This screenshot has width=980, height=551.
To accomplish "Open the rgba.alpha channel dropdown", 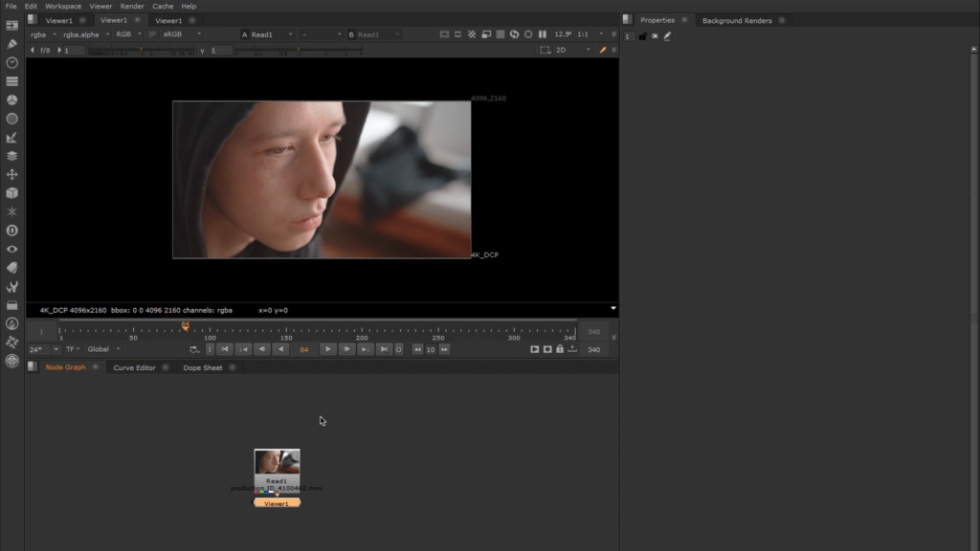I will pyautogui.click(x=86, y=34).
